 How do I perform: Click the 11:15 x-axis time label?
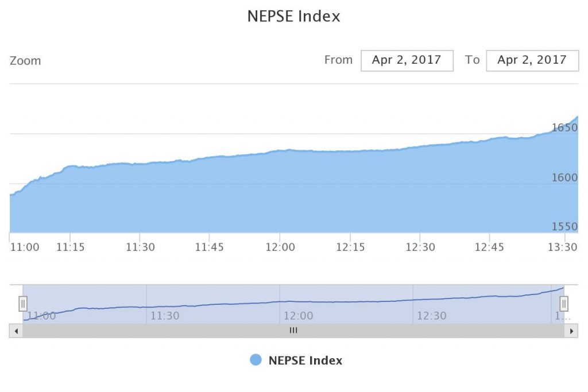[70, 247]
